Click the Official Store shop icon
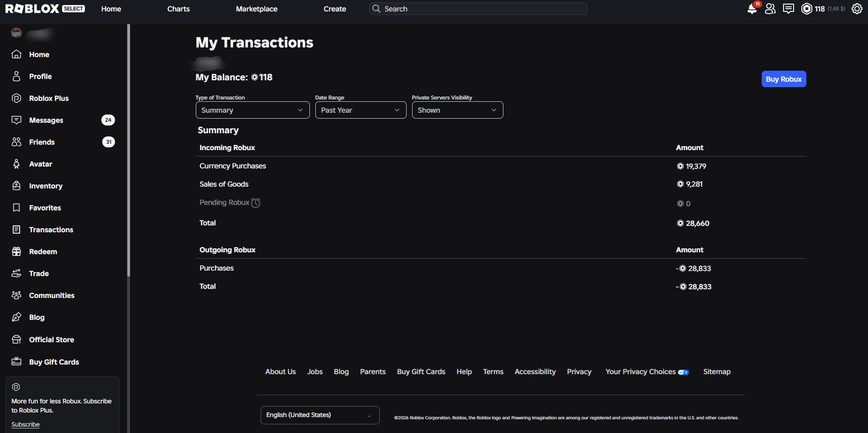Viewport: 868px width, 433px height. [16, 339]
